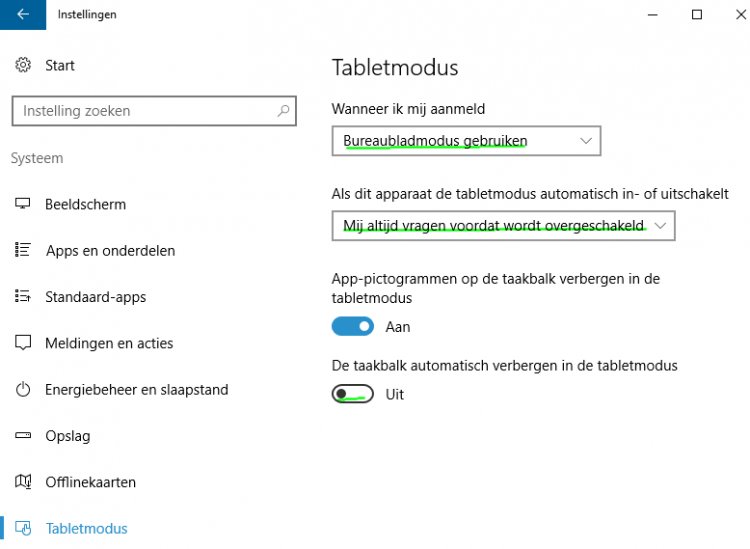Open Offlinekaarten settings page
750x549 pixels.
[x=90, y=482]
